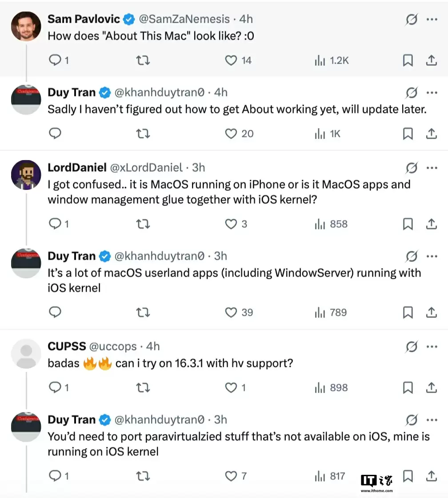448x498 pixels.
Task: Open @SamZaNemesis profile handle
Action: pyautogui.click(x=184, y=19)
